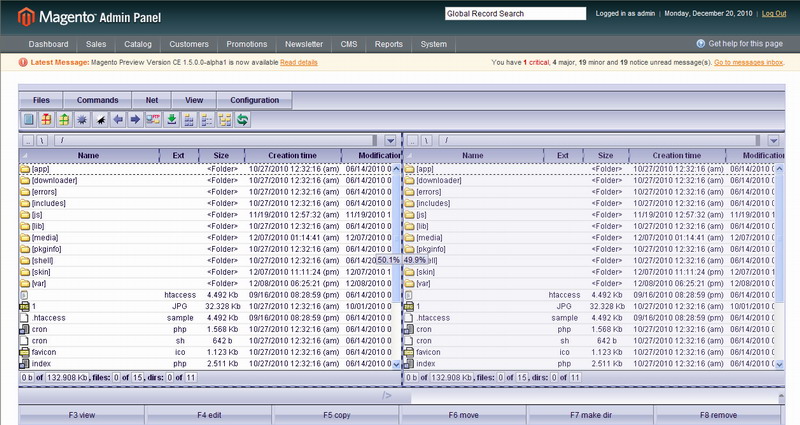800x425 pixels.
Task: Open the Catalog admin menu
Action: point(138,44)
